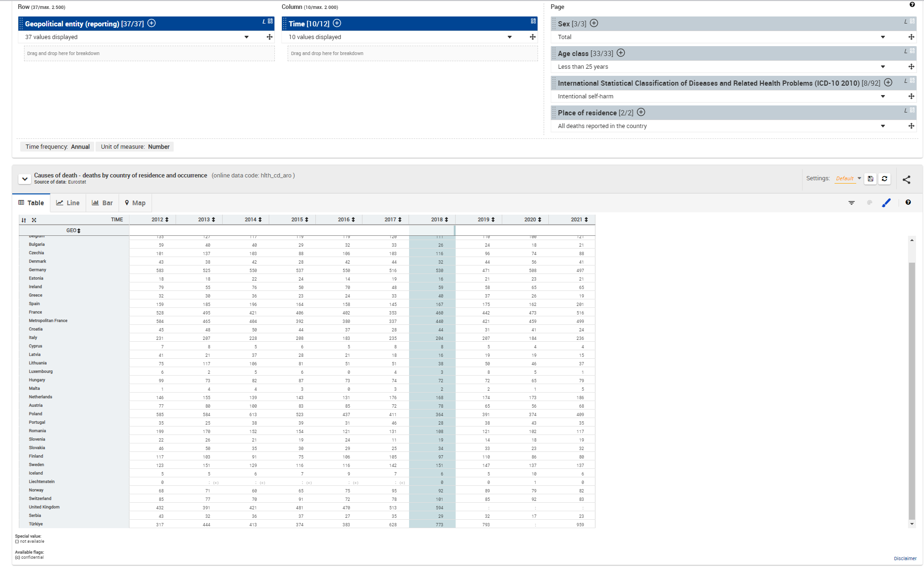
Task: Toggle the 2015 column sort arrows
Action: pos(307,220)
